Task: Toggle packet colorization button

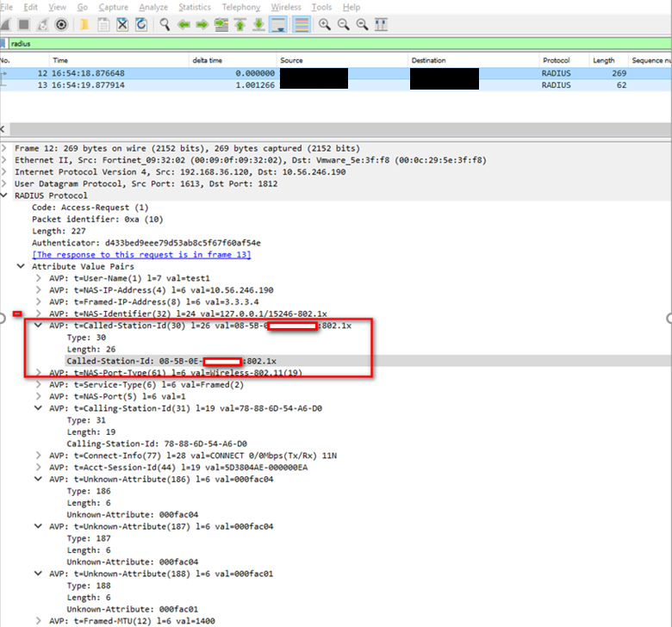Action: click(301, 24)
